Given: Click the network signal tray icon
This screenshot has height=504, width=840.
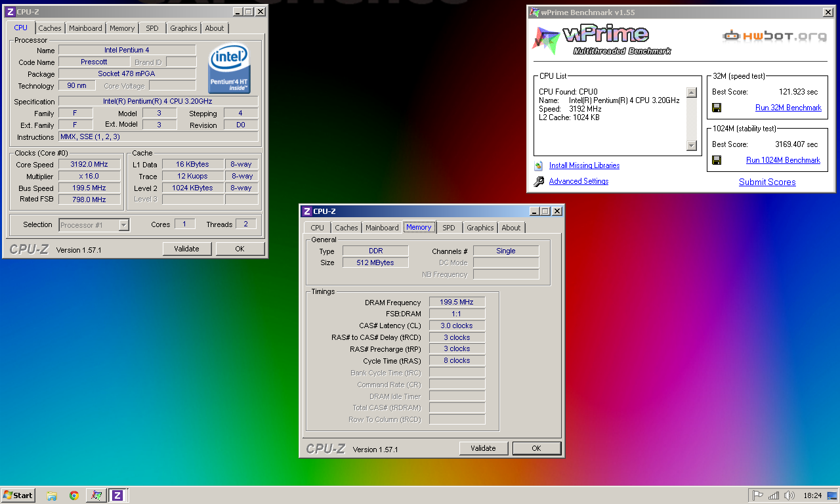Looking at the screenshot, I should 774,495.
